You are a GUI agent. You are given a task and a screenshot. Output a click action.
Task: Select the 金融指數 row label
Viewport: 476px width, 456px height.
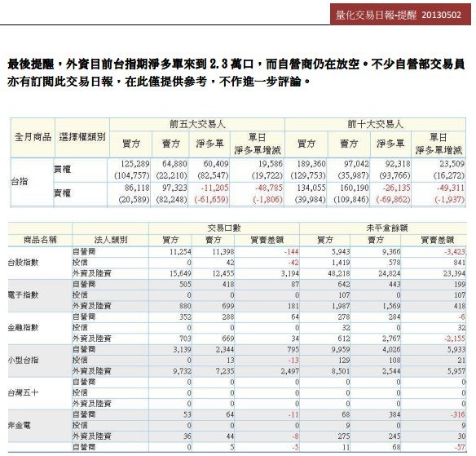23,327
